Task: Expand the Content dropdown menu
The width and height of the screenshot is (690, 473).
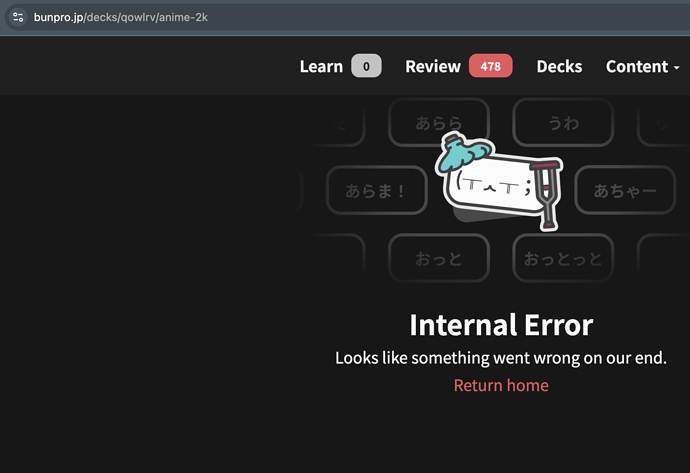Action: point(637,66)
